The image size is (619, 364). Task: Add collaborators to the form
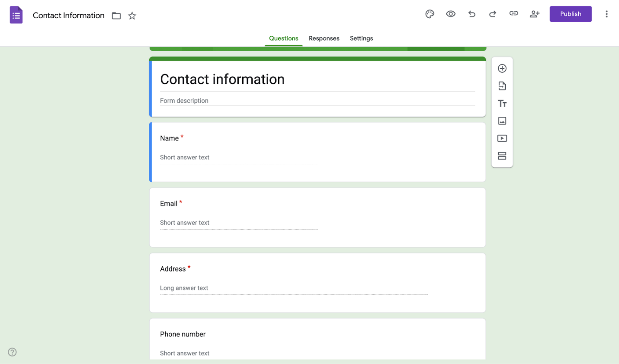(534, 14)
